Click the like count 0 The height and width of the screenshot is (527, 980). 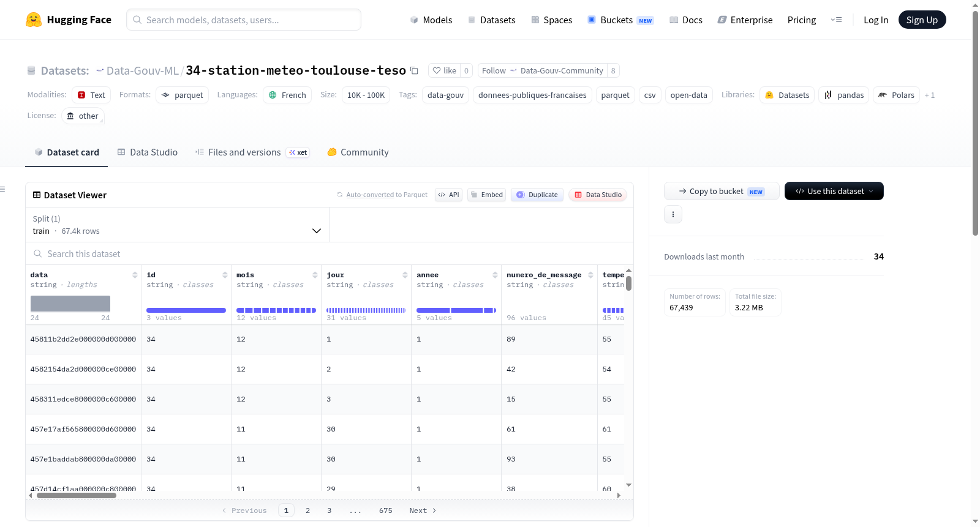[x=466, y=70]
